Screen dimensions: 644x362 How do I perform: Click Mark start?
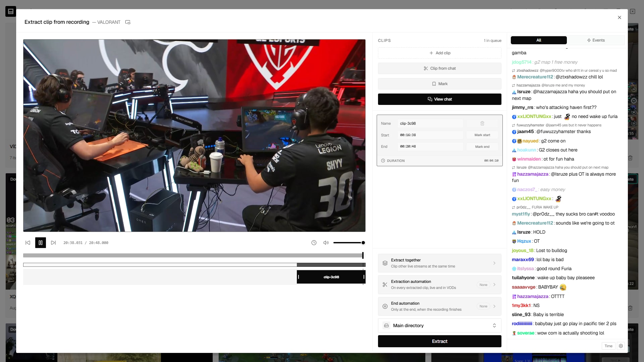[x=482, y=135]
